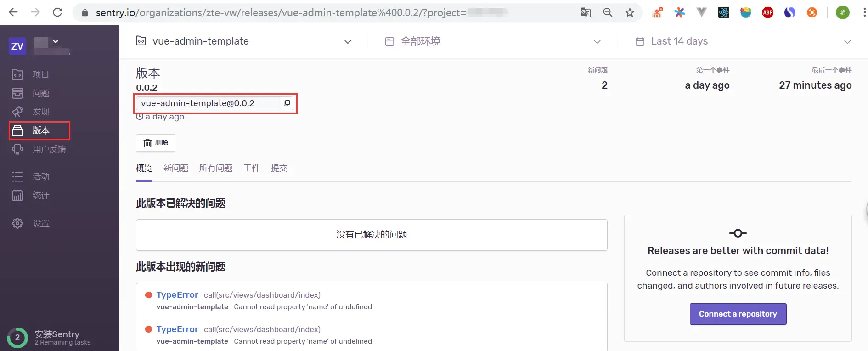The height and width of the screenshot is (351, 868).
Task: Click the 用户反馈 sidebar icon
Action: [17, 149]
